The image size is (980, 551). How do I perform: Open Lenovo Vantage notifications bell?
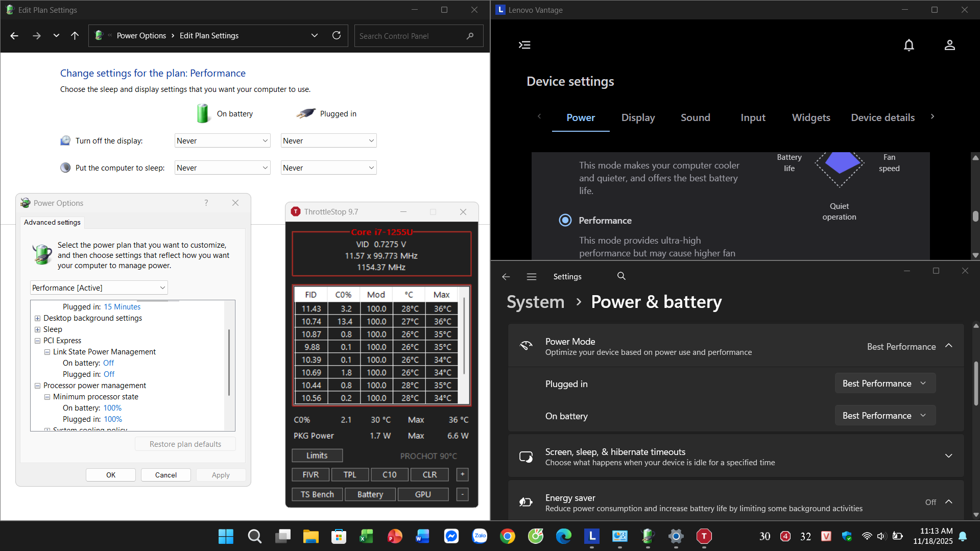coord(909,45)
